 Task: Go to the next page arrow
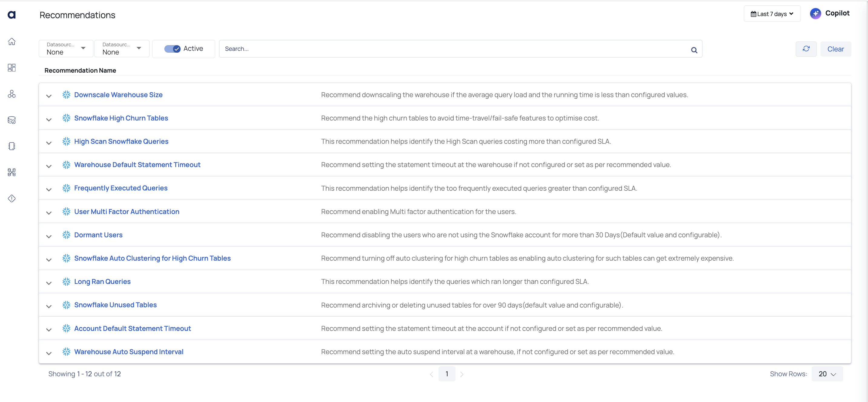pos(462,374)
